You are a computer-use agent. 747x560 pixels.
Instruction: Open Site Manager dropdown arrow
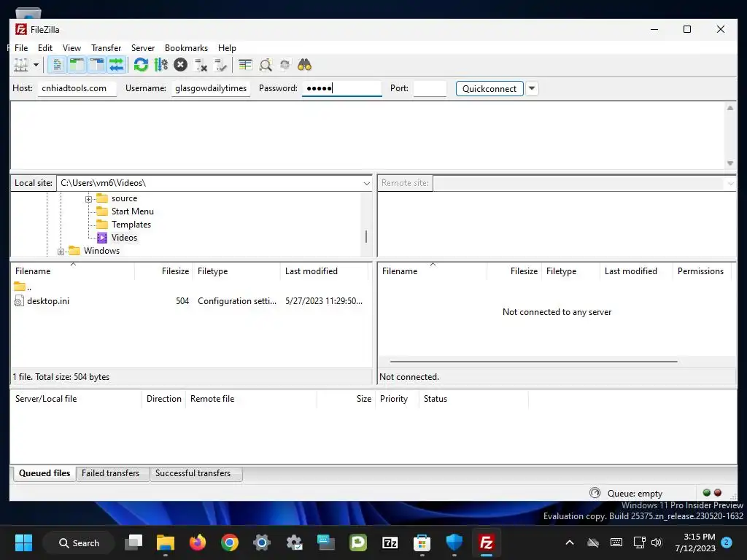click(36, 65)
